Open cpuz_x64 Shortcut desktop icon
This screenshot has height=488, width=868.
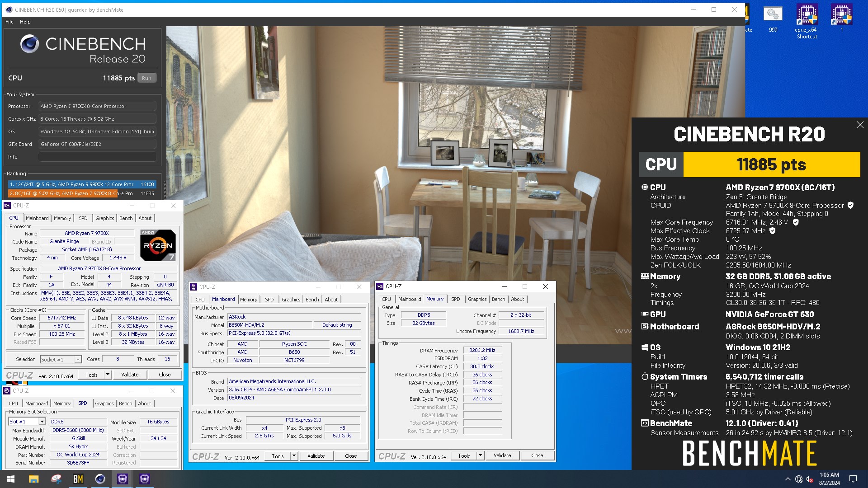point(807,22)
